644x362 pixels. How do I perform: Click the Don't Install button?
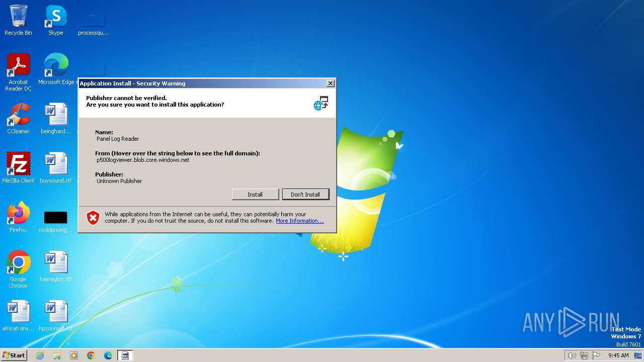(305, 194)
